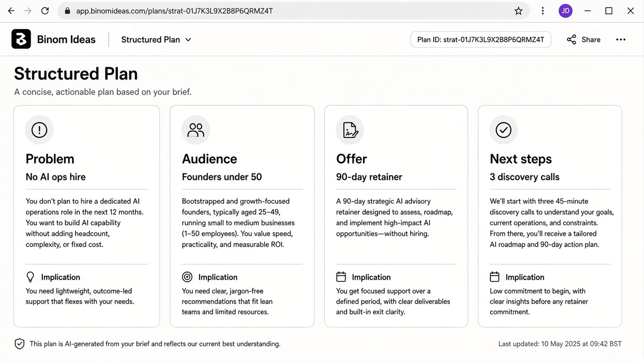Click the Audience card title
This screenshot has height=362, width=644.
(x=209, y=159)
